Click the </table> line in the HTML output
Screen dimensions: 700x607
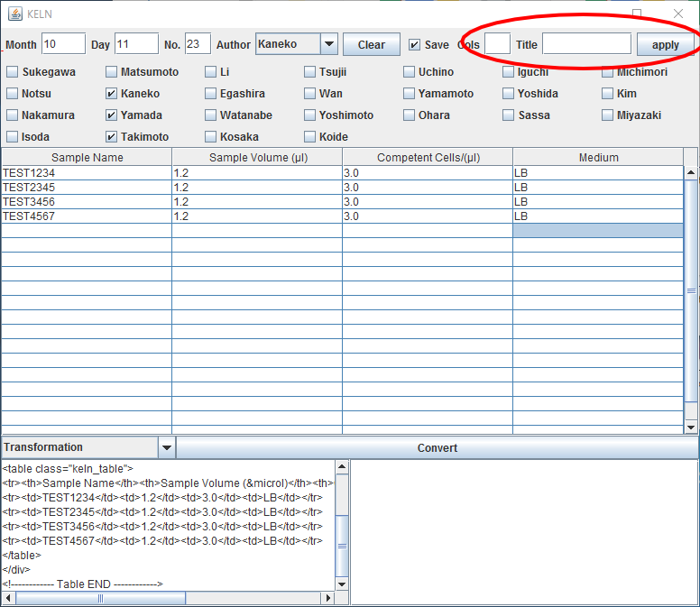(x=22, y=556)
